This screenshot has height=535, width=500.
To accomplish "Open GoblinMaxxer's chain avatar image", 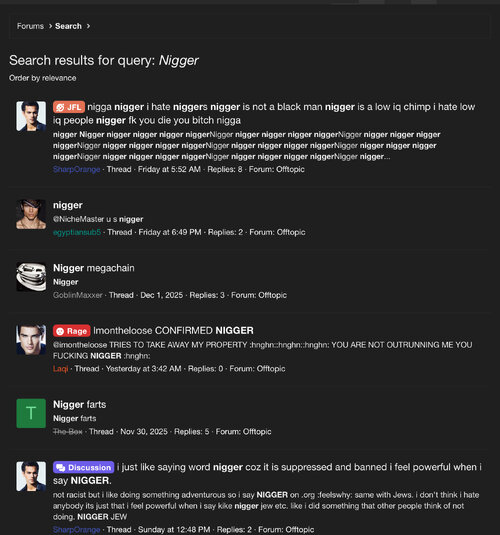I will pyautogui.click(x=31, y=277).
